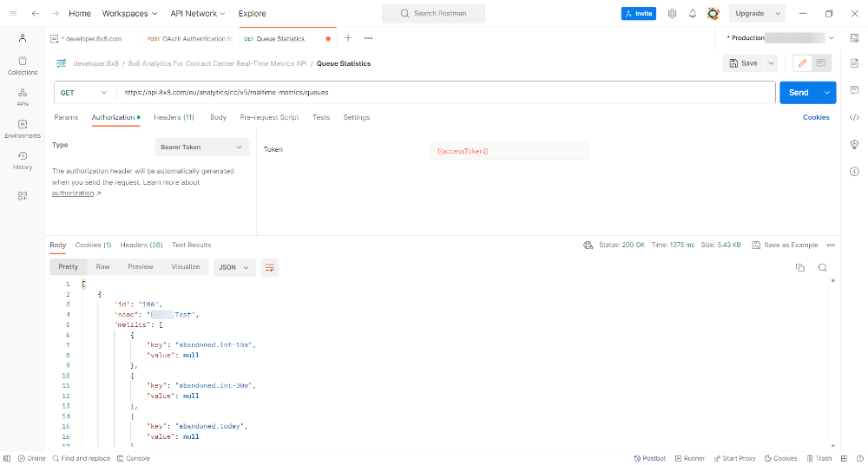Open the Related requests lightbulb icon
Screen dimensions: 868x465
(854, 144)
